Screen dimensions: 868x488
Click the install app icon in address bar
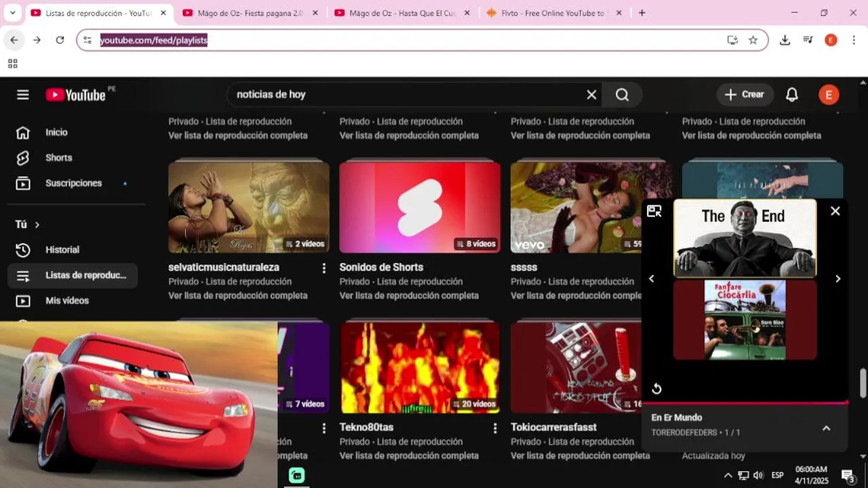(x=732, y=41)
